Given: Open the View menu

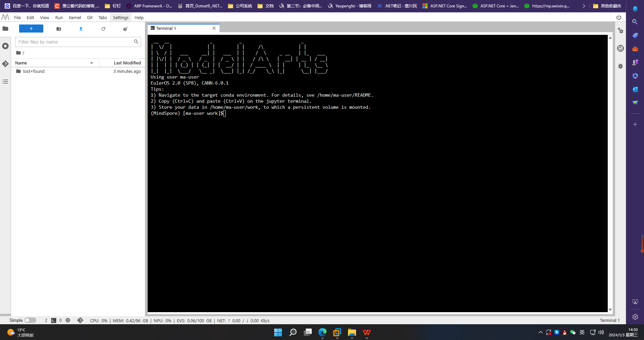Looking at the screenshot, I should coord(45,17).
